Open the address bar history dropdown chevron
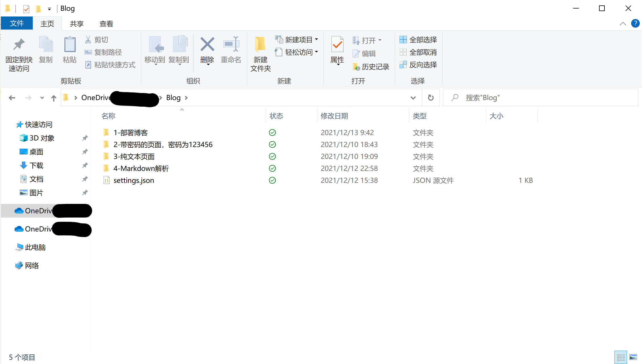Image resolution: width=642 pixels, height=364 pixels. pyautogui.click(x=413, y=98)
